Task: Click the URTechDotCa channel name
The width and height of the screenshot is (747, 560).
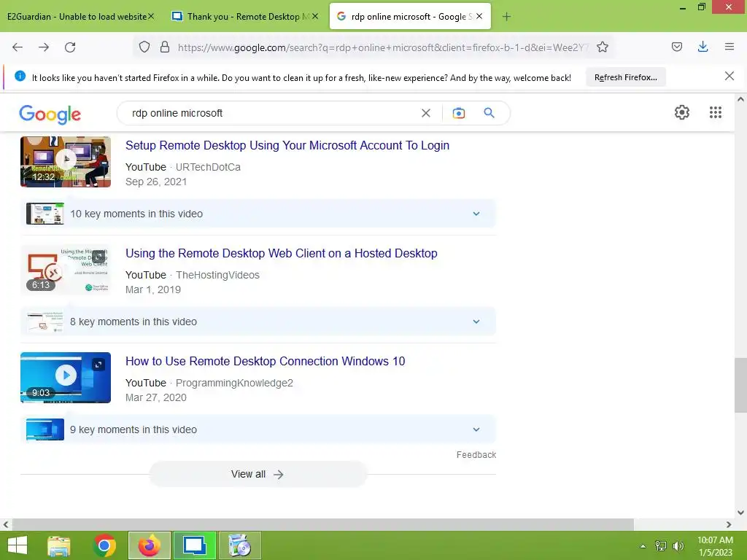Action: 208,167
